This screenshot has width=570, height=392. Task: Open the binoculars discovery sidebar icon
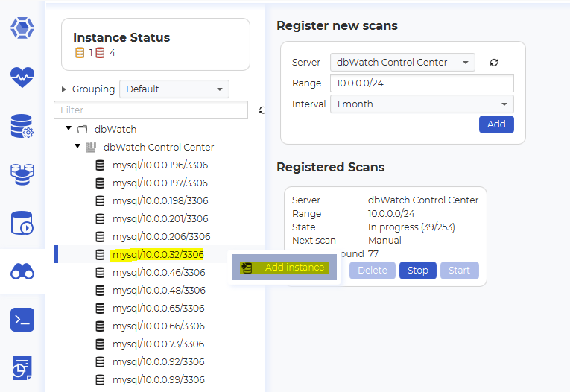22,271
